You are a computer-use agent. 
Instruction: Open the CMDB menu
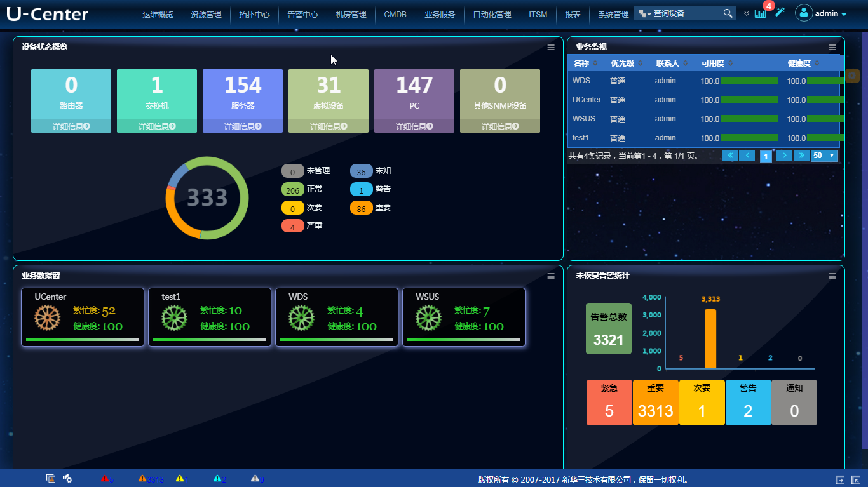(395, 15)
